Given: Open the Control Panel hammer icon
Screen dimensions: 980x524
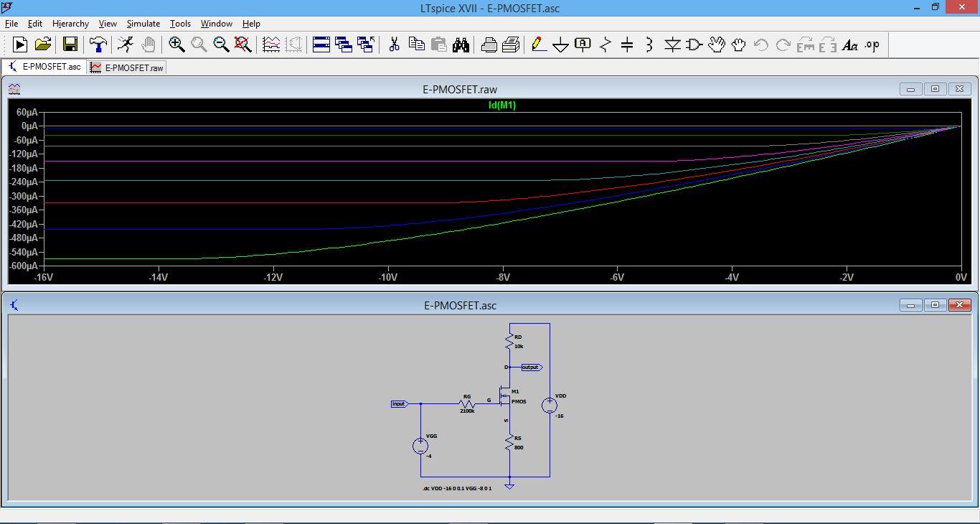Looking at the screenshot, I should point(98,45).
